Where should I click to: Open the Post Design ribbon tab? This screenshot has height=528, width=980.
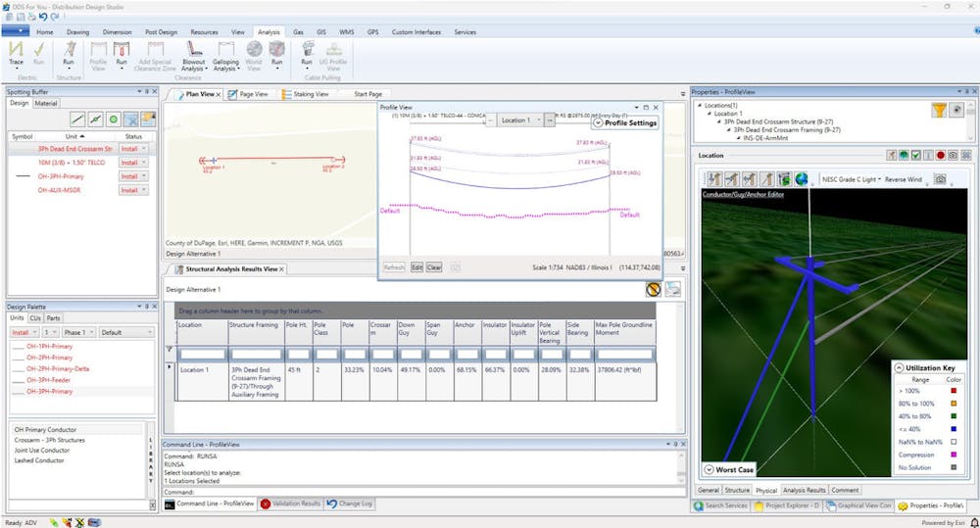(159, 32)
